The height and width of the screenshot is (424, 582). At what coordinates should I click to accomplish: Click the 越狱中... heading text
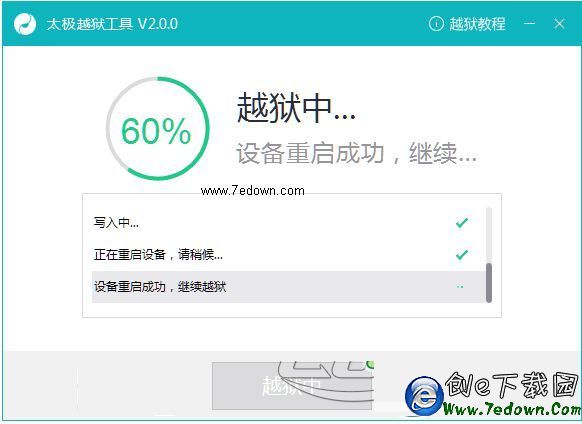(x=296, y=108)
